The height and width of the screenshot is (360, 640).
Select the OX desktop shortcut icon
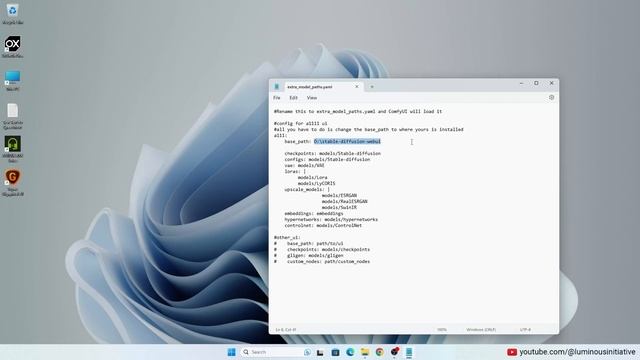click(12, 47)
